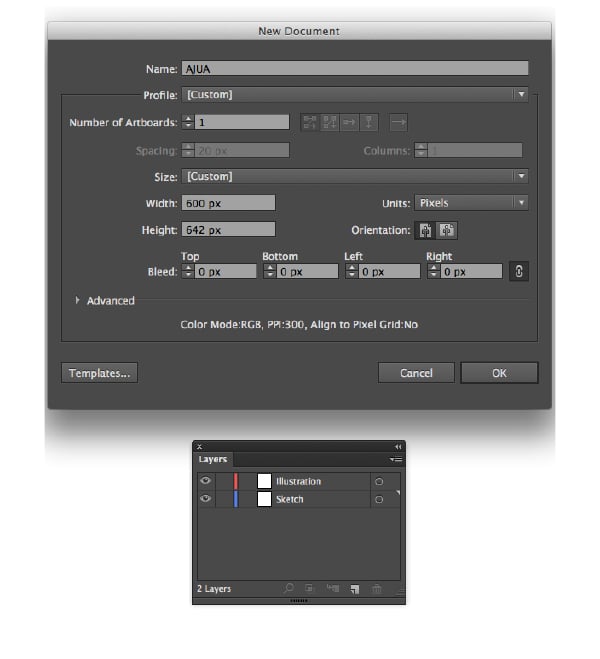Image resolution: width=600 pixels, height=659 pixels.
Task: Click the Delete Selection trash icon
Action: (x=377, y=589)
